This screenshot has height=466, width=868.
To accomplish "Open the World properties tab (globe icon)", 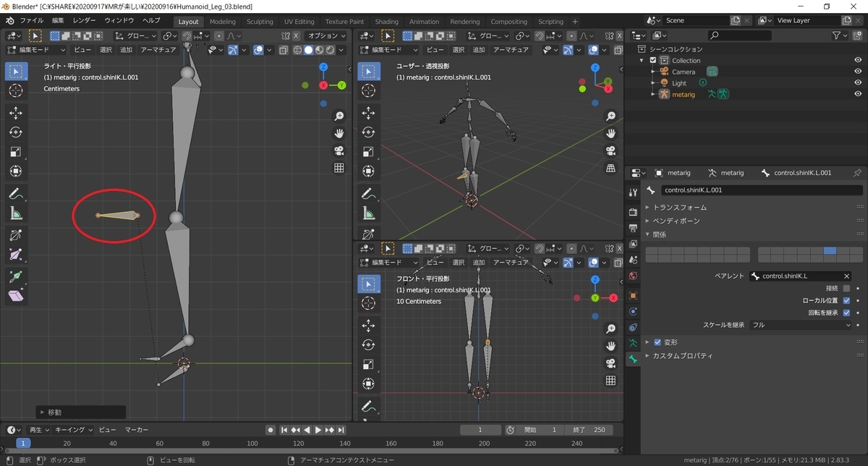I will (633, 276).
